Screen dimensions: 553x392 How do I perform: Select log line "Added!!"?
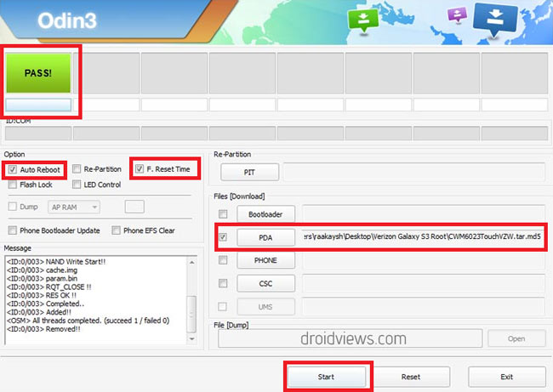point(39,312)
